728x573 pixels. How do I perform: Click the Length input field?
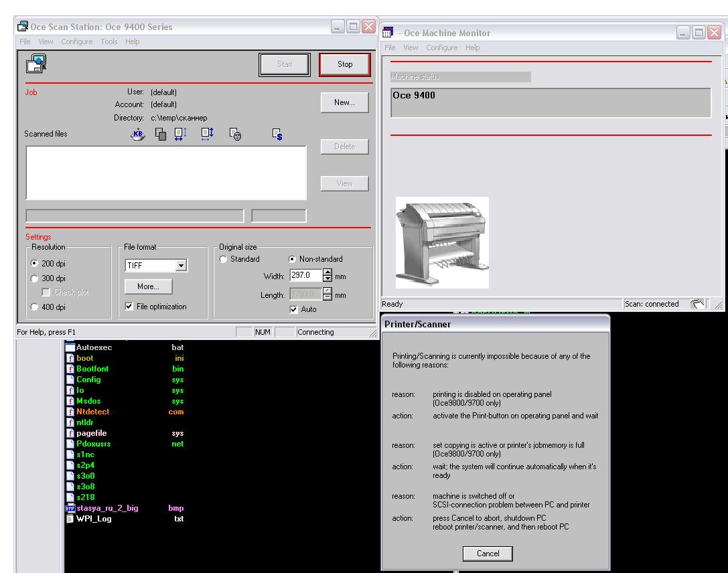tap(305, 294)
